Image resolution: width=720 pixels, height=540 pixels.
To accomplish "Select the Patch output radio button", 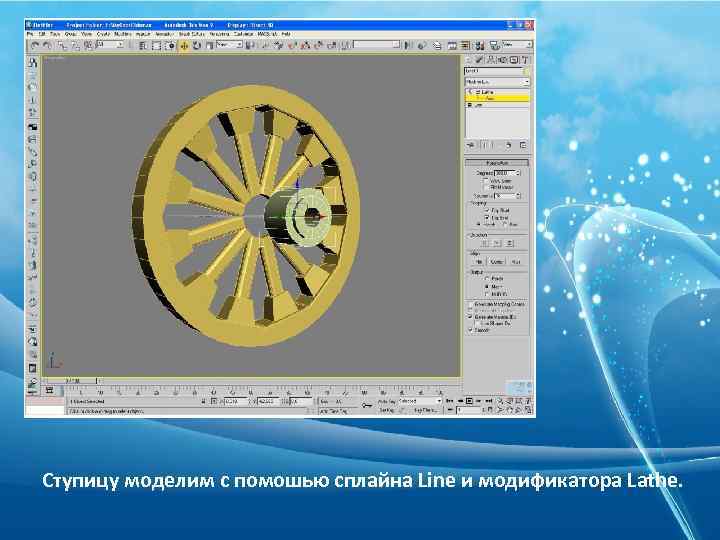I will [x=487, y=279].
